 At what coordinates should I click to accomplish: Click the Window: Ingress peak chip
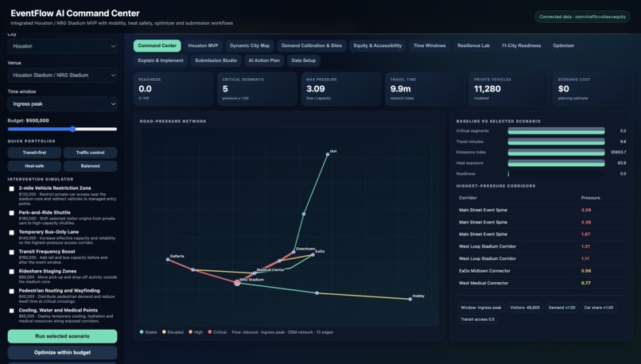tap(480, 308)
